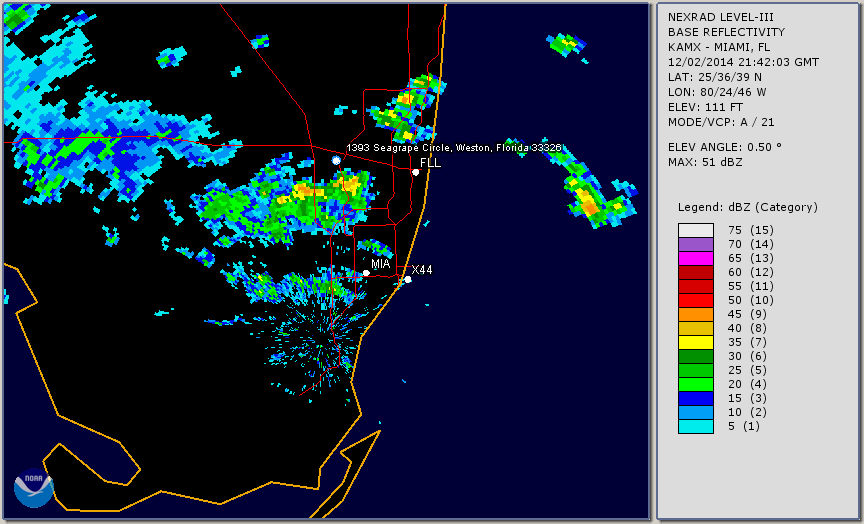864x524 pixels.
Task: Click the '12/02/2014 21:42:03 GMT' timestamp
Action: click(743, 62)
